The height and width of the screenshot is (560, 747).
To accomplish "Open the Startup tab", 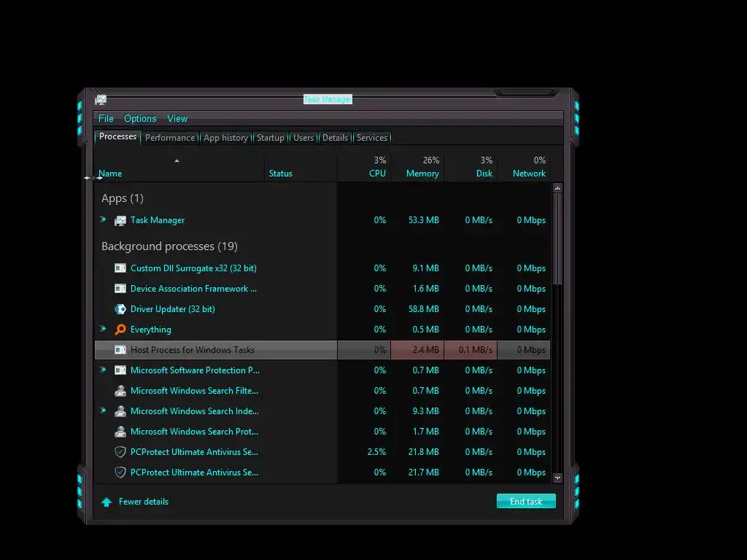I will click(x=270, y=138).
